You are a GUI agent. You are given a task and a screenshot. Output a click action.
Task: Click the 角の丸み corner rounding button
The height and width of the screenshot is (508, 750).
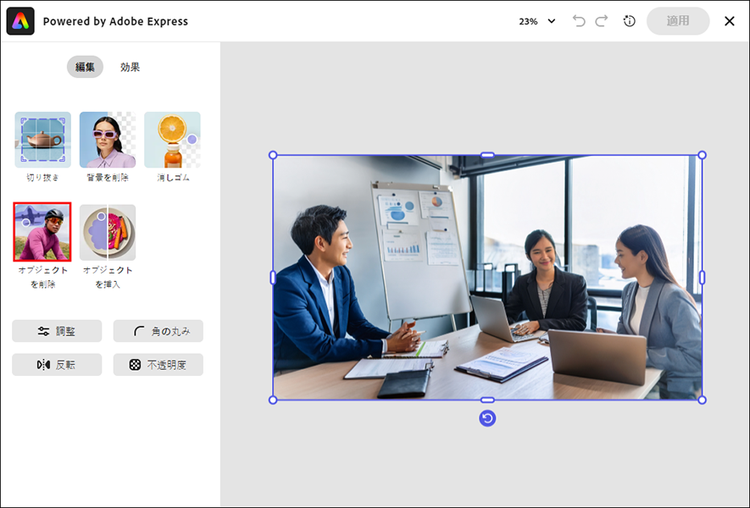[x=158, y=331]
